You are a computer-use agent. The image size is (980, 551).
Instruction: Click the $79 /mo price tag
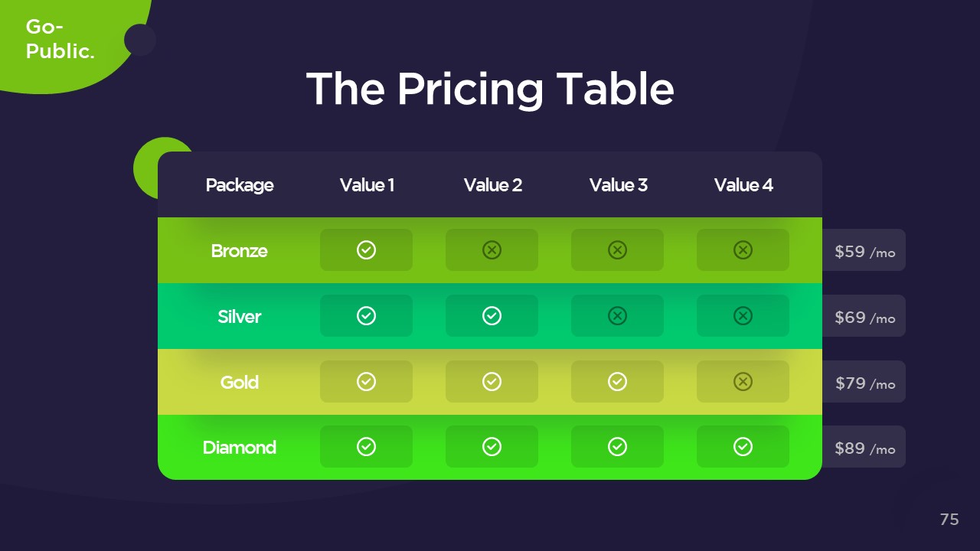[864, 383]
